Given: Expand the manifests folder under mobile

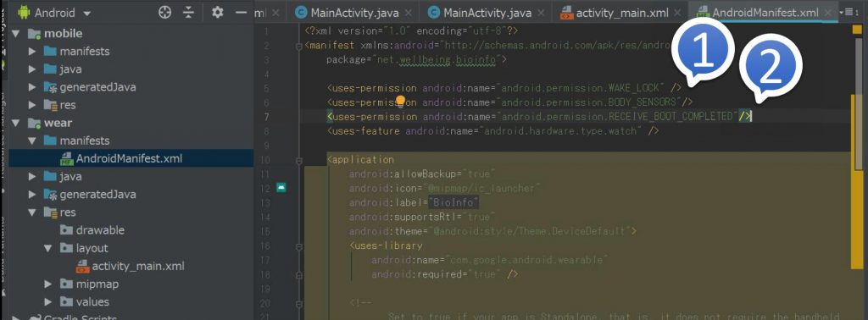Looking at the screenshot, I should tap(32, 52).
